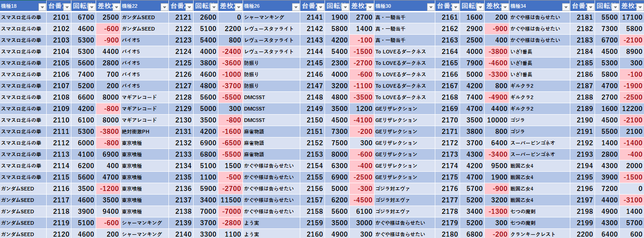Select machine number cell 2165
644x238 pixels.
[447, 63]
